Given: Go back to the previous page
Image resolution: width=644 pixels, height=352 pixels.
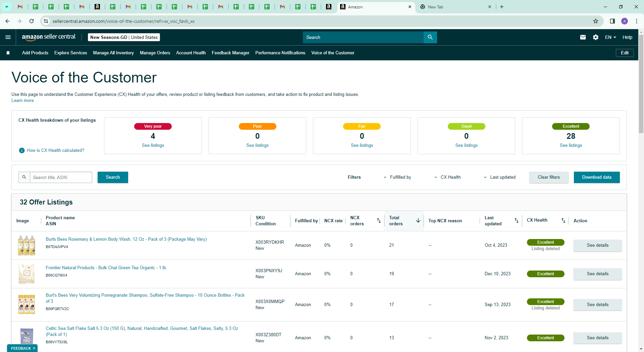Looking at the screenshot, I should click(7, 21).
